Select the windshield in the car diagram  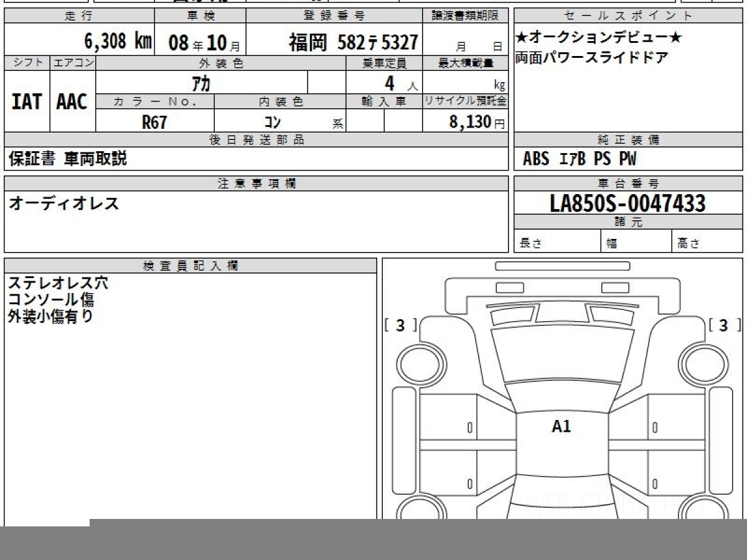pyautogui.click(x=561, y=353)
